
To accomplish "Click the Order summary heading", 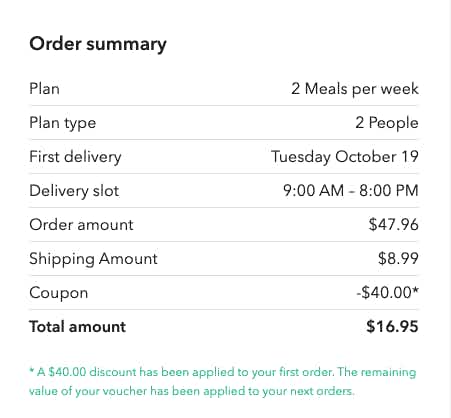I will coord(98,44).
